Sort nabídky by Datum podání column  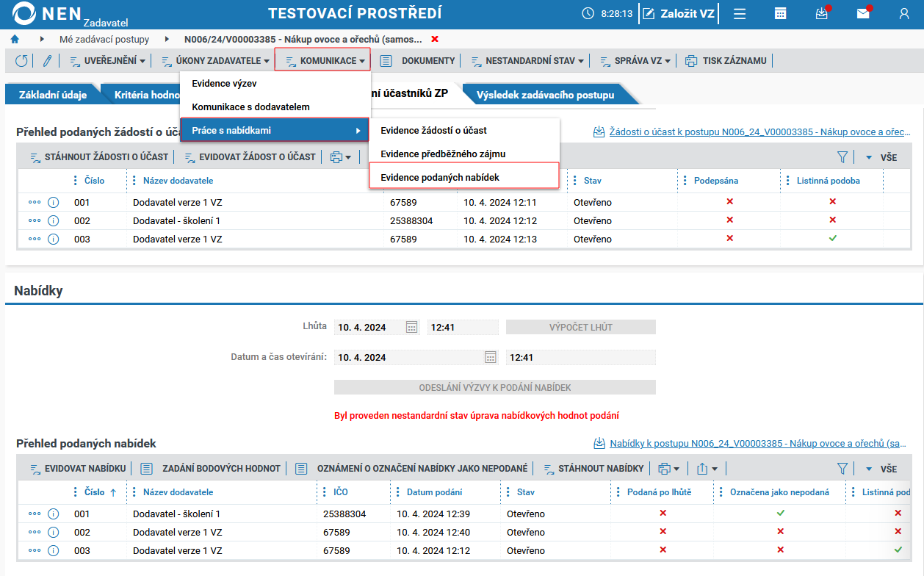434,492
